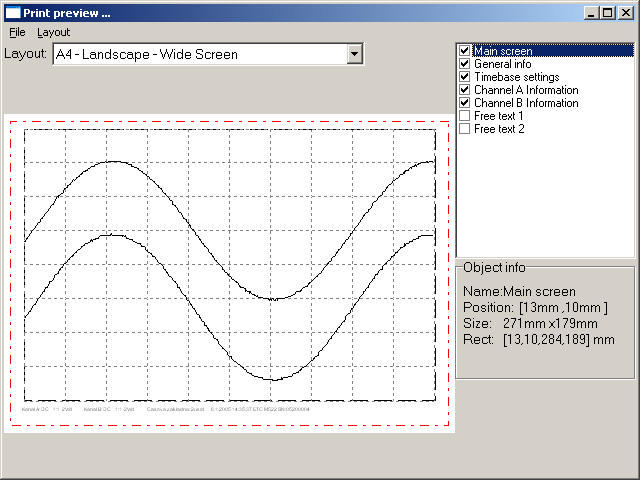This screenshot has width=640, height=480.
Task: Click the Print preview window title icon
Action: 13,13
